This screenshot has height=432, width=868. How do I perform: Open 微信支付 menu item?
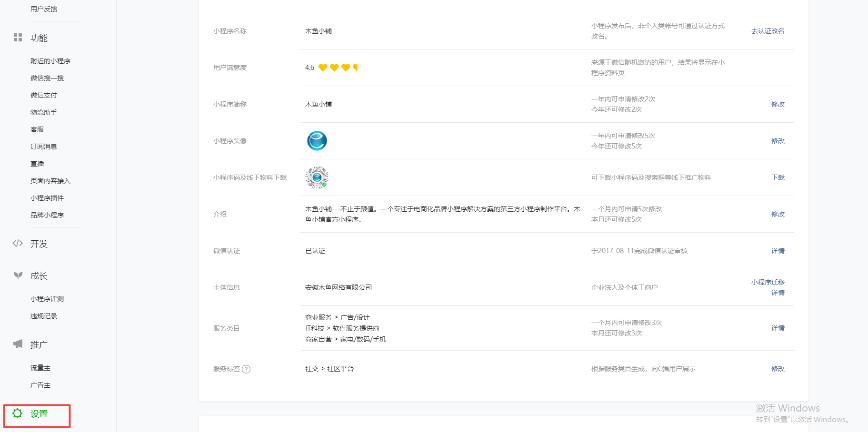(x=44, y=95)
